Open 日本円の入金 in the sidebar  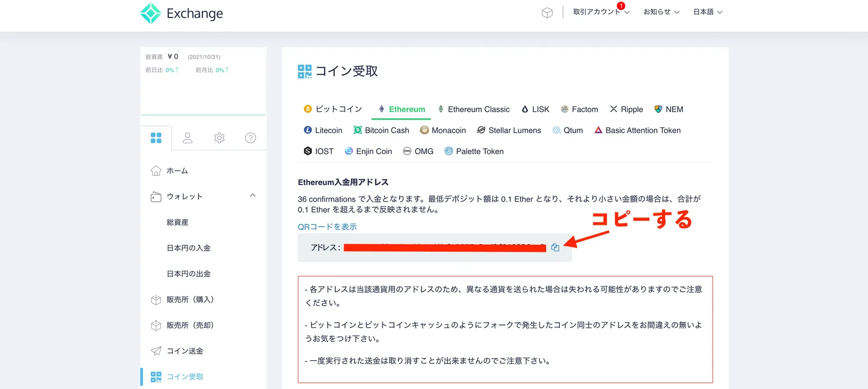[x=188, y=248]
